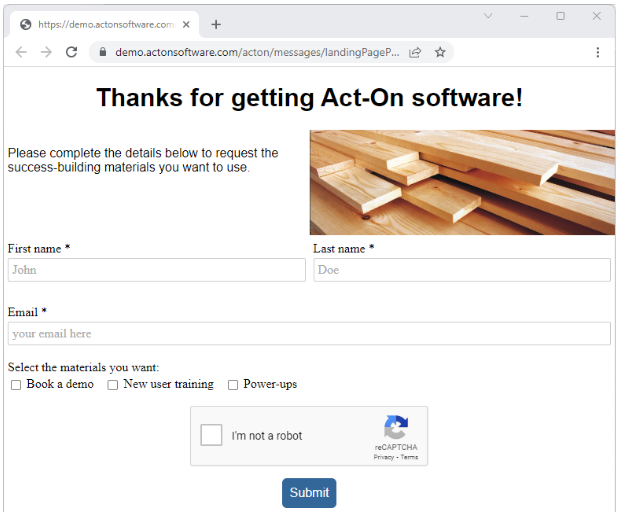Click the address bar URL text
619x518 pixels.
(x=257, y=52)
